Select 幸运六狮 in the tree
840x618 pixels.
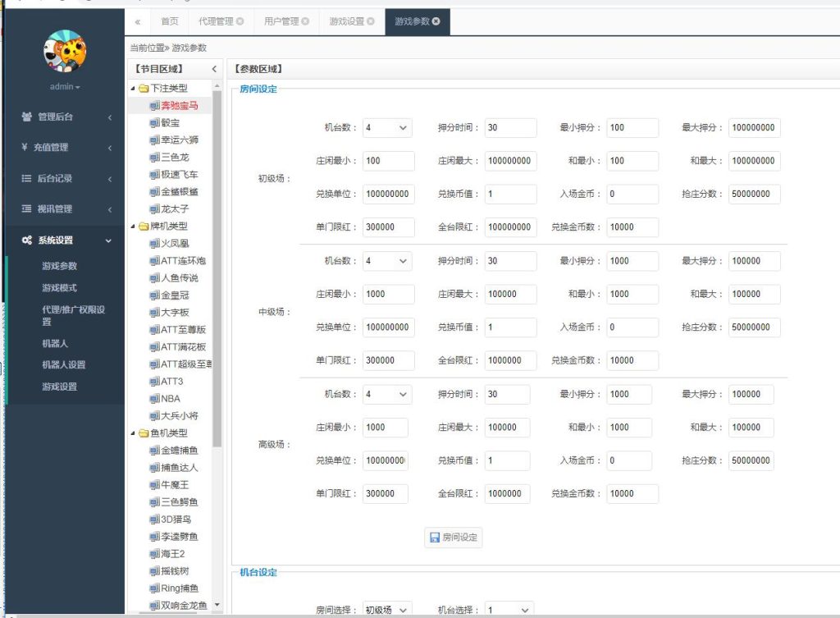pos(180,140)
